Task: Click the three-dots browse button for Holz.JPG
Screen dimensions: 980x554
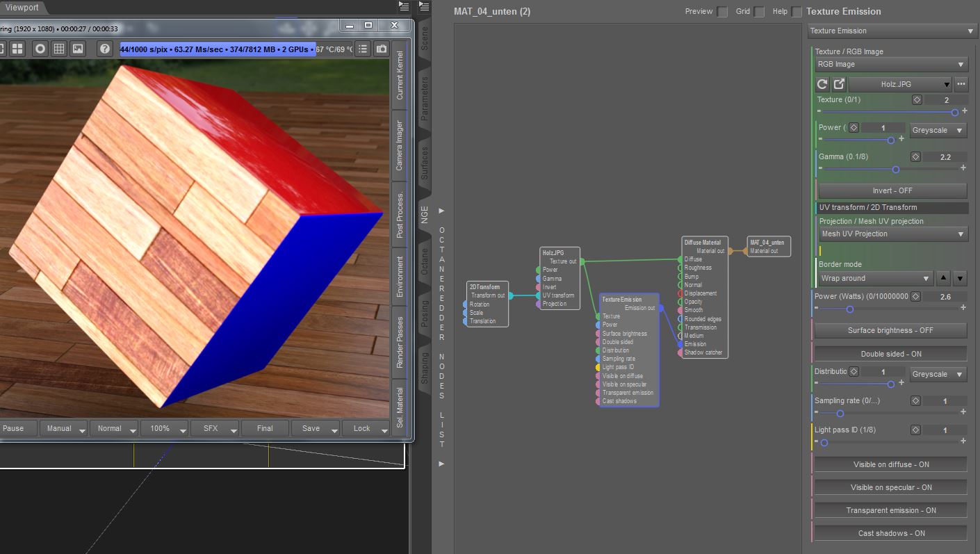Action: (x=961, y=84)
